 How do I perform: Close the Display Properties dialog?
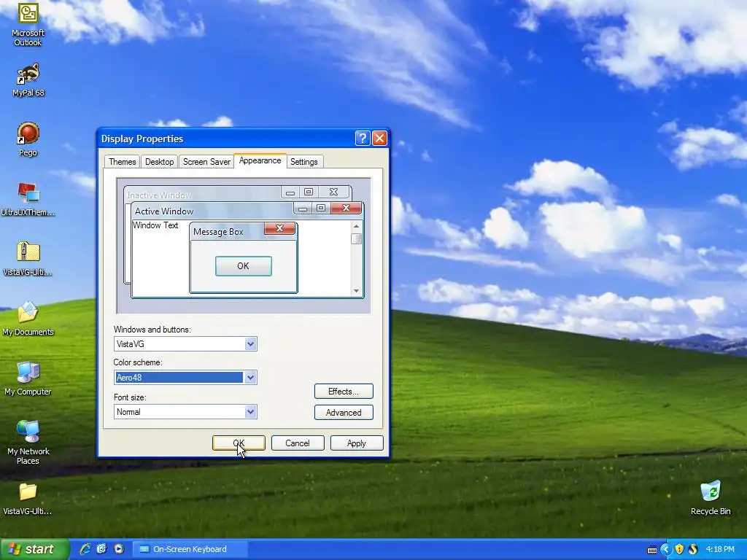point(379,139)
